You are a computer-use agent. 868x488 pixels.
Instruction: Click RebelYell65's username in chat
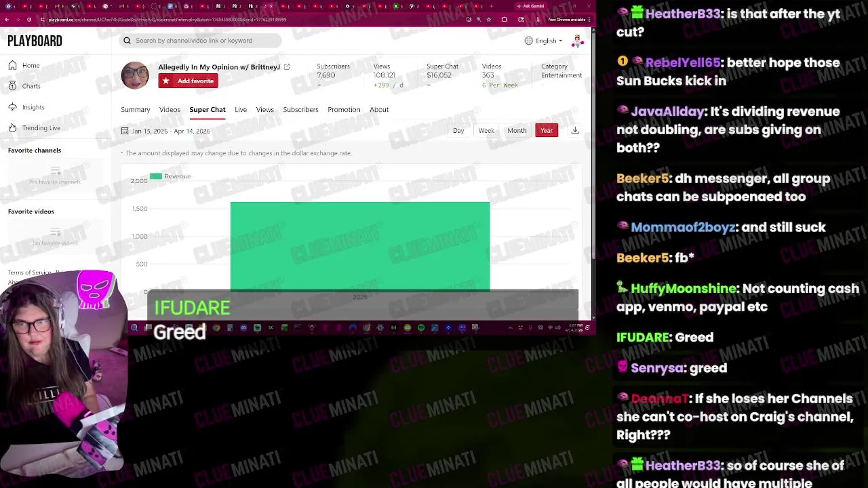tap(683, 63)
